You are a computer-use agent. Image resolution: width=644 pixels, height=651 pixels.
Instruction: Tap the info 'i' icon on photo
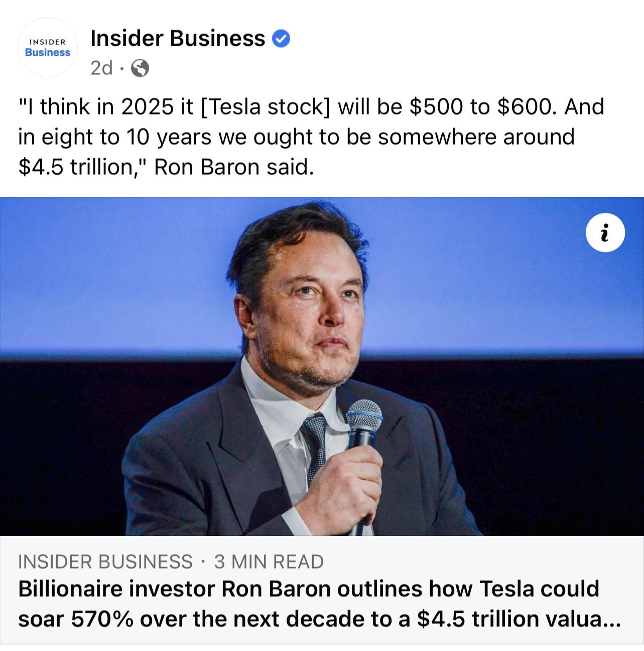pos(605,233)
